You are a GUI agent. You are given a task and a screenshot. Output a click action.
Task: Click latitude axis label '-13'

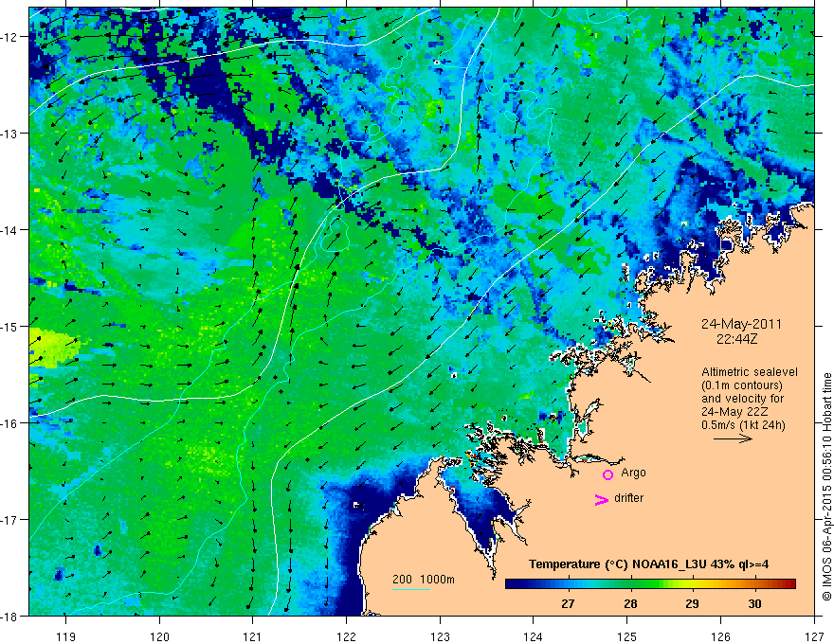[9, 134]
